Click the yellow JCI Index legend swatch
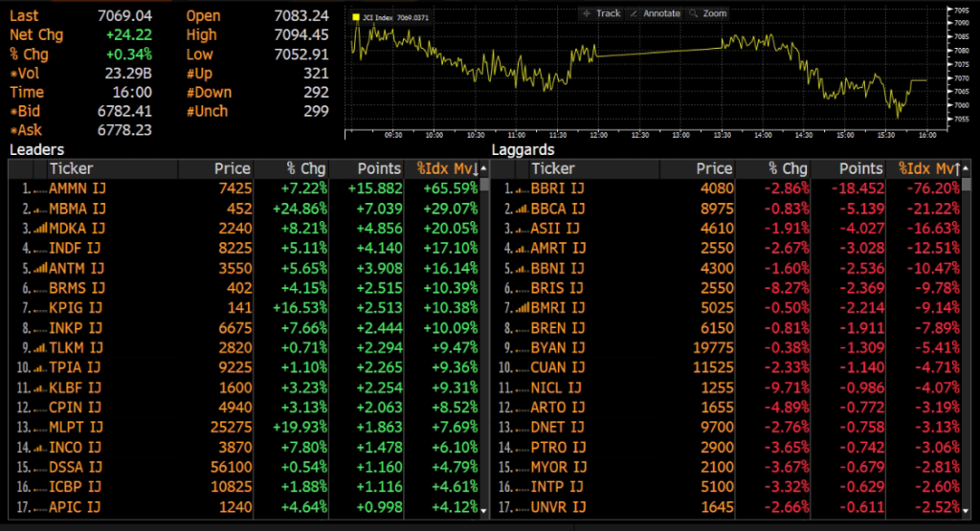980x531 pixels. click(x=356, y=17)
